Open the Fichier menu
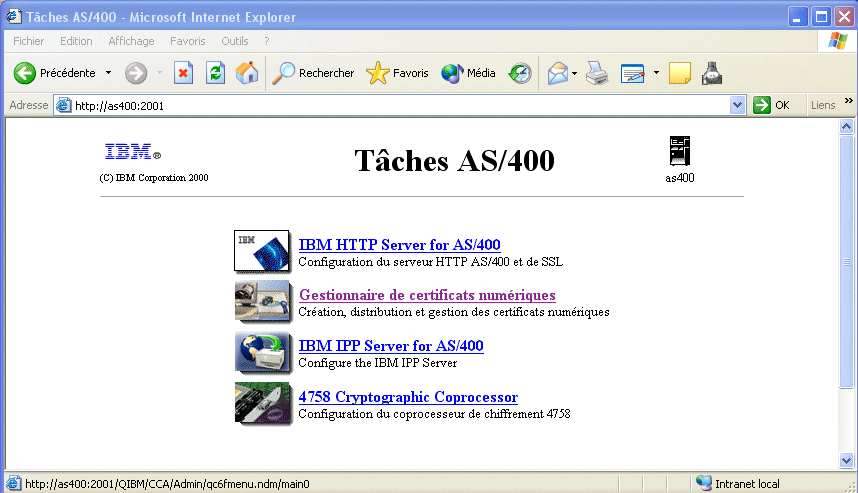This screenshot has width=858, height=493. (x=28, y=41)
